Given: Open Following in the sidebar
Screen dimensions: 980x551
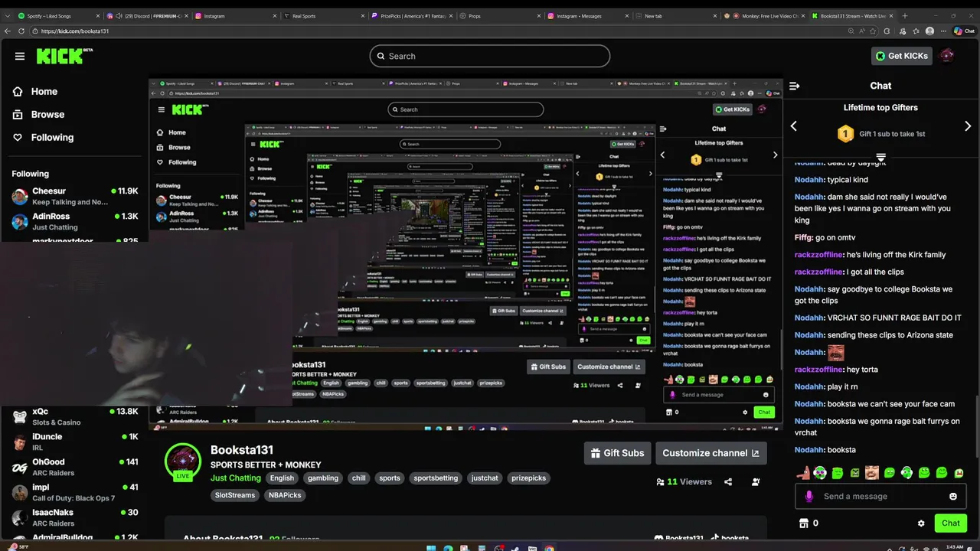Looking at the screenshot, I should click(x=43, y=137).
